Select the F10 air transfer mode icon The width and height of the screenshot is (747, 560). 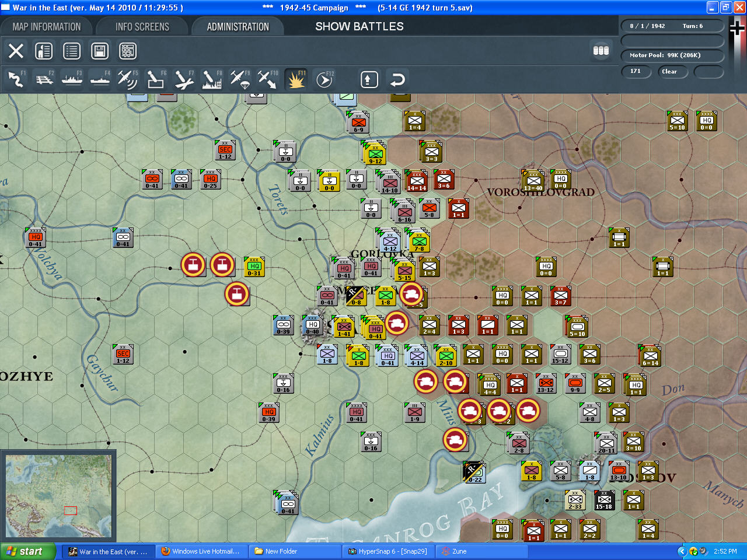pyautogui.click(x=268, y=79)
